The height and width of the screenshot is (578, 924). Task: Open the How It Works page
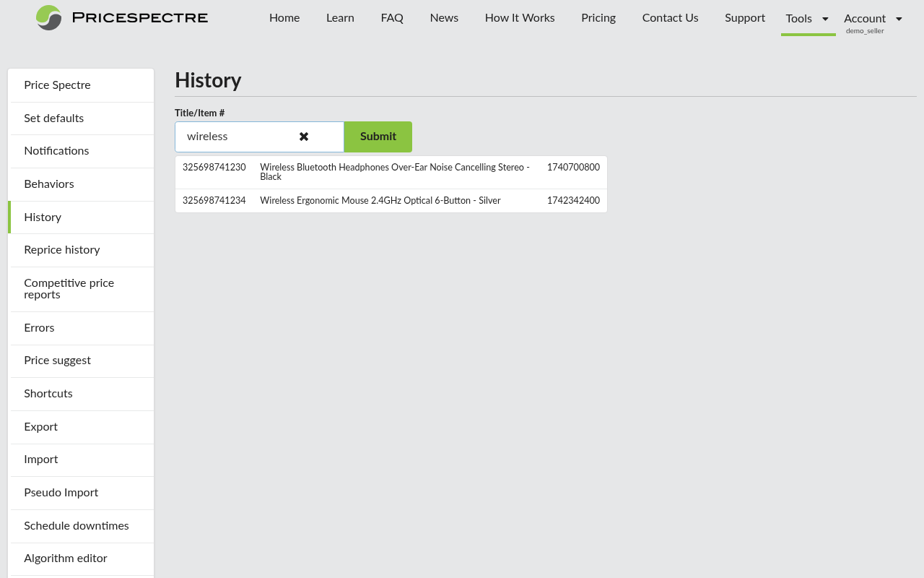click(520, 17)
